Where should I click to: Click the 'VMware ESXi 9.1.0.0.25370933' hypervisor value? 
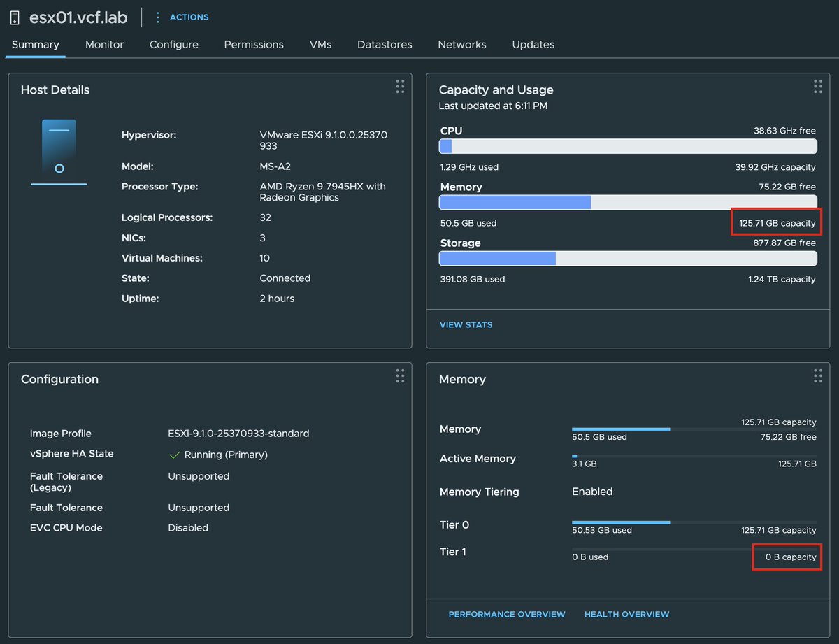point(323,141)
